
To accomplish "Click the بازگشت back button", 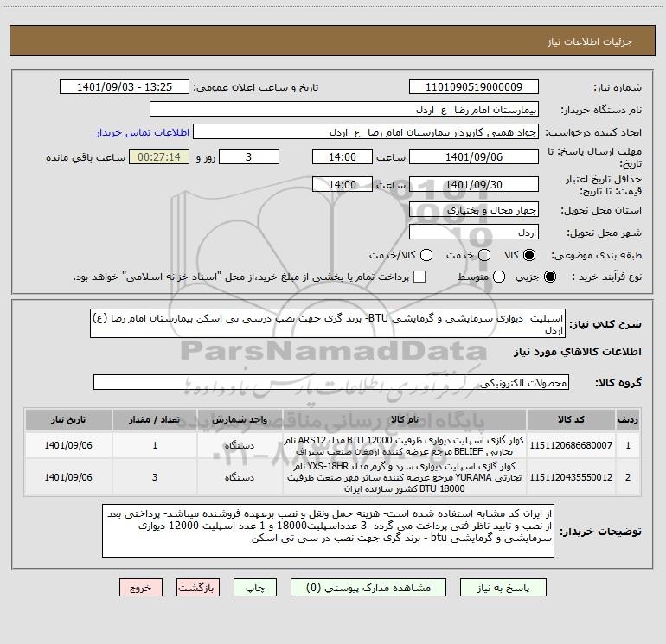I will point(198,588).
